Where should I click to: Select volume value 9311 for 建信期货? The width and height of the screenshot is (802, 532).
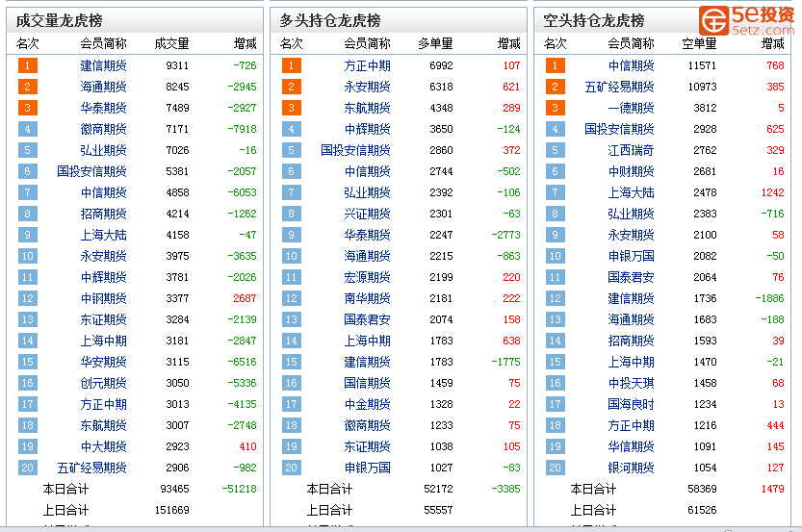tap(177, 65)
